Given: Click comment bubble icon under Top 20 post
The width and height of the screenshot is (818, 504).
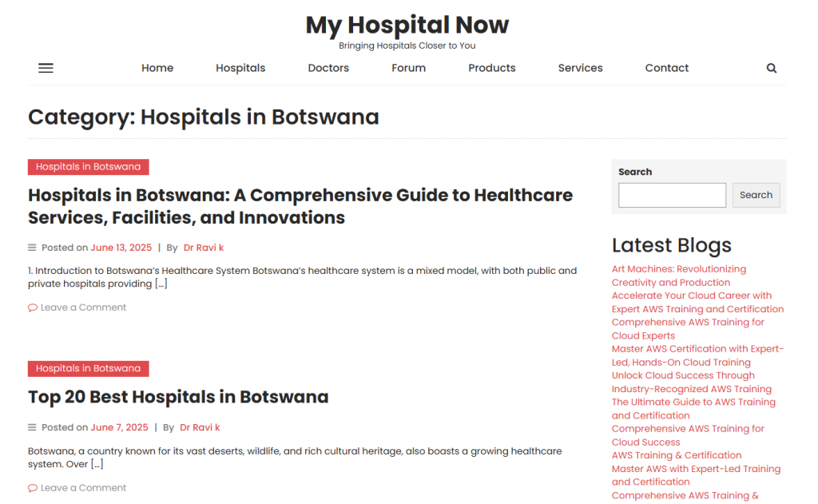Looking at the screenshot, I should pos(33,488).
